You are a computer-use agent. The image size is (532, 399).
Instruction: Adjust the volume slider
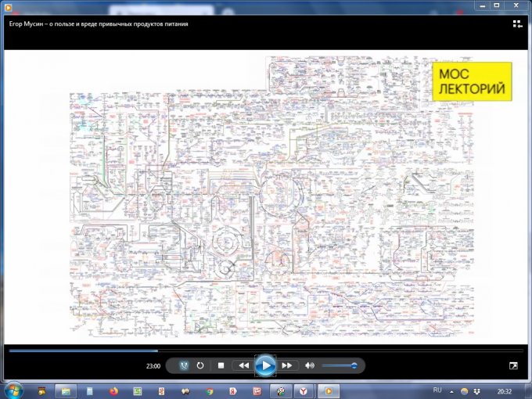pos(339,365)
